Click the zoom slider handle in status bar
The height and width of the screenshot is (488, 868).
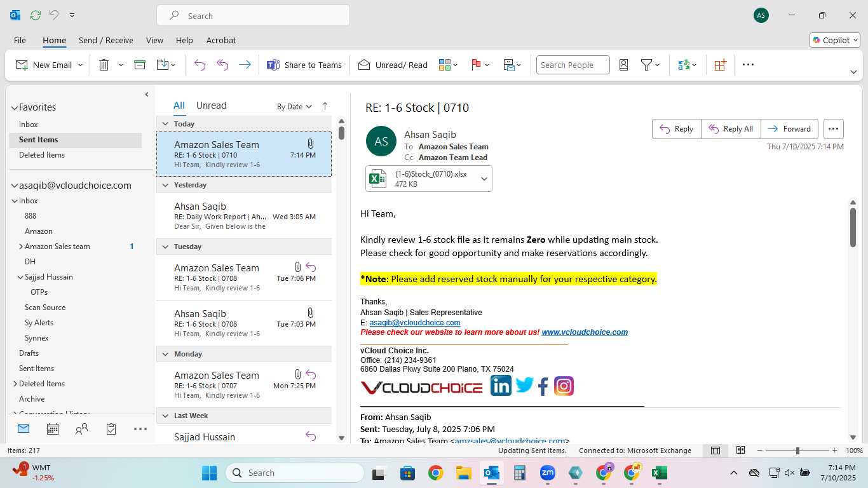797,451
